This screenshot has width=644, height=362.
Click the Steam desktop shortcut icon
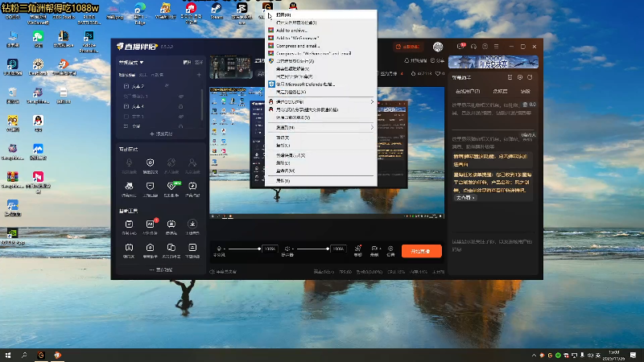coord(217,8)
